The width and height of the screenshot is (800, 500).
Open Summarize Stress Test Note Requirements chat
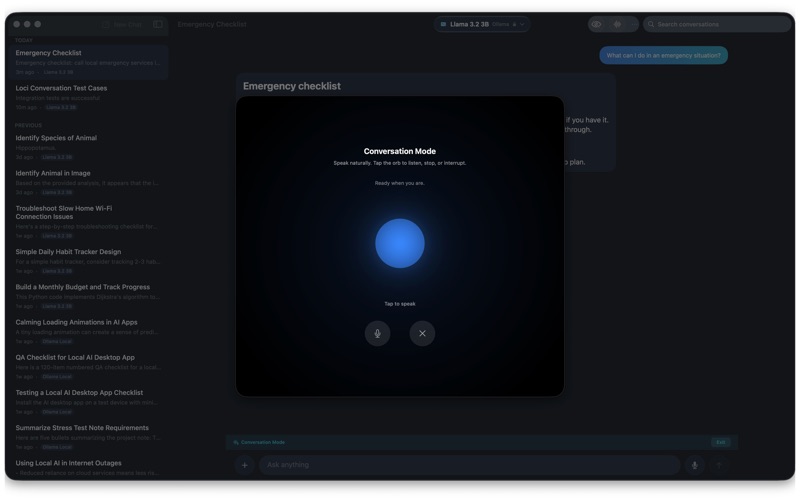point(88,437)
